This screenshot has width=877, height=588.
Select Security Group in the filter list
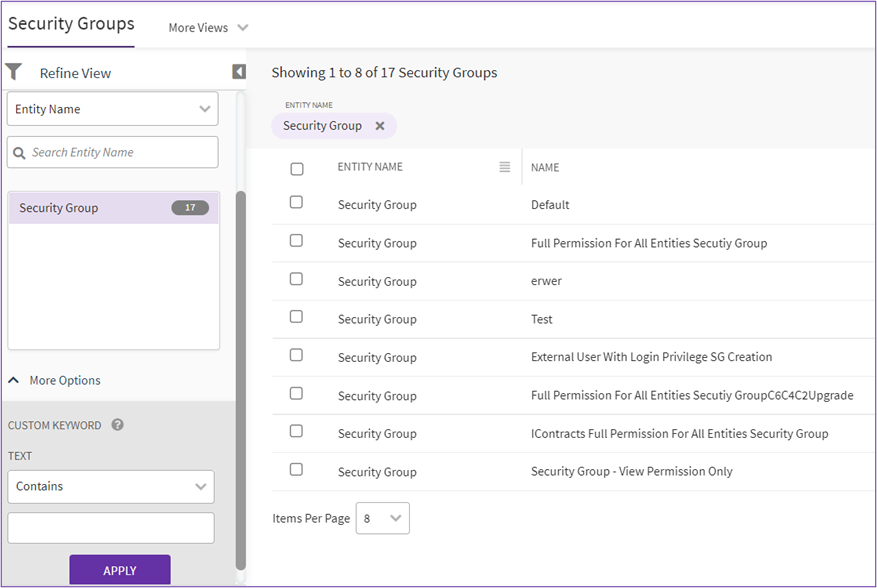tap(60, 208)
